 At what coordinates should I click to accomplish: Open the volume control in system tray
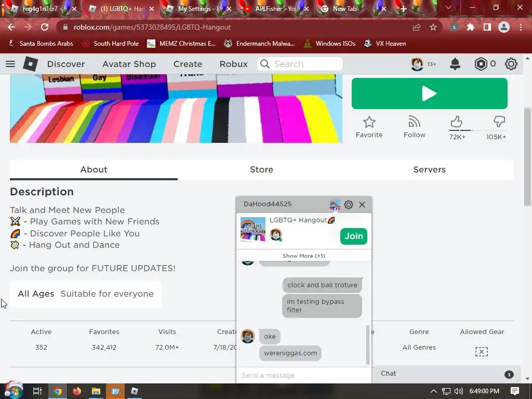458,391
